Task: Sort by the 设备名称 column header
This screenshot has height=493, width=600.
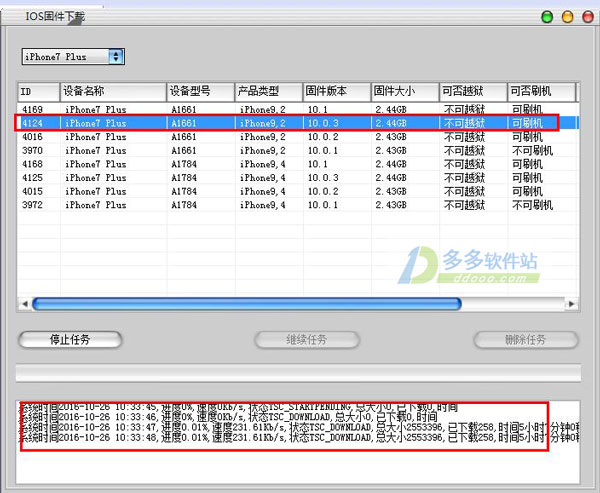Action: (113, 92)
